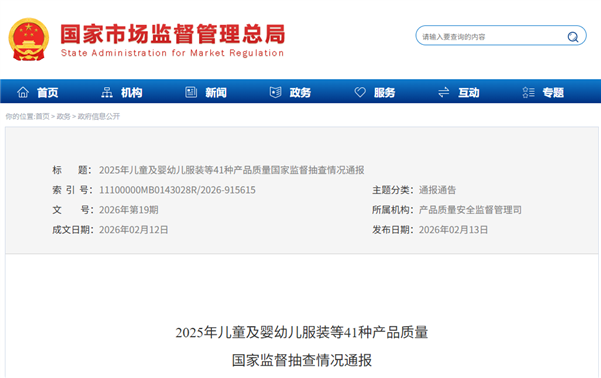The image size is (601, 378).
Task: Click the 政府信息公开 breadcrumb link
Action: click(99, 116)
